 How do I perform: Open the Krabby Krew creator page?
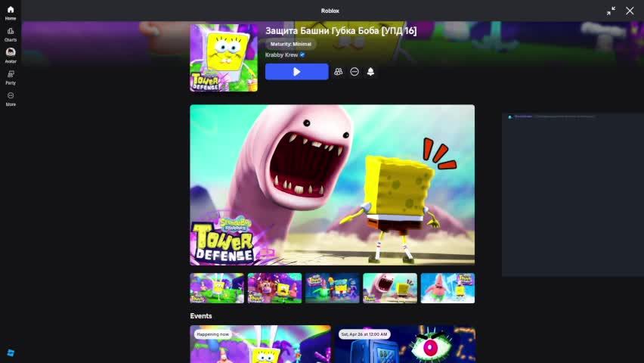coord(281,54)
